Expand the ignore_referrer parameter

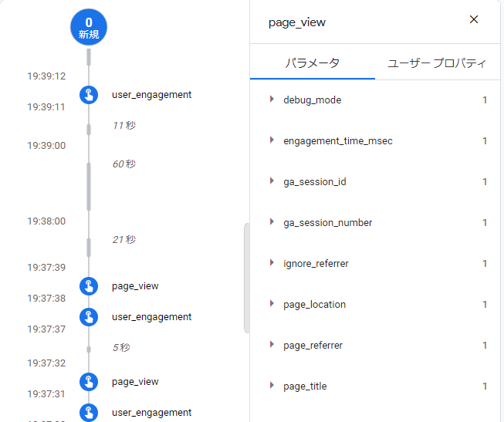coord(272,263)
